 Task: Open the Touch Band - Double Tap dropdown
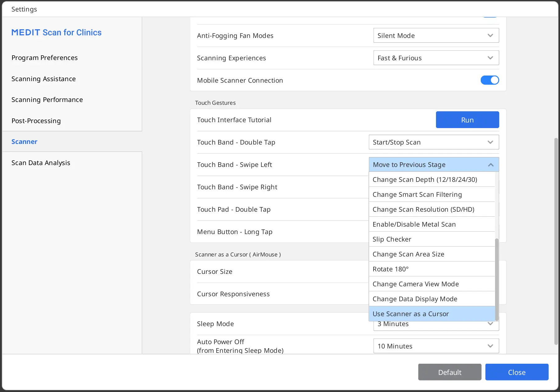(x=434, y=142)
